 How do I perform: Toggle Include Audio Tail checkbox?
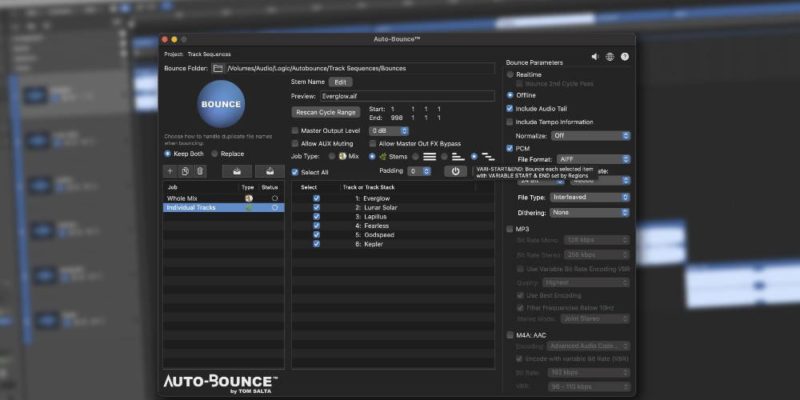coord(510,109)
